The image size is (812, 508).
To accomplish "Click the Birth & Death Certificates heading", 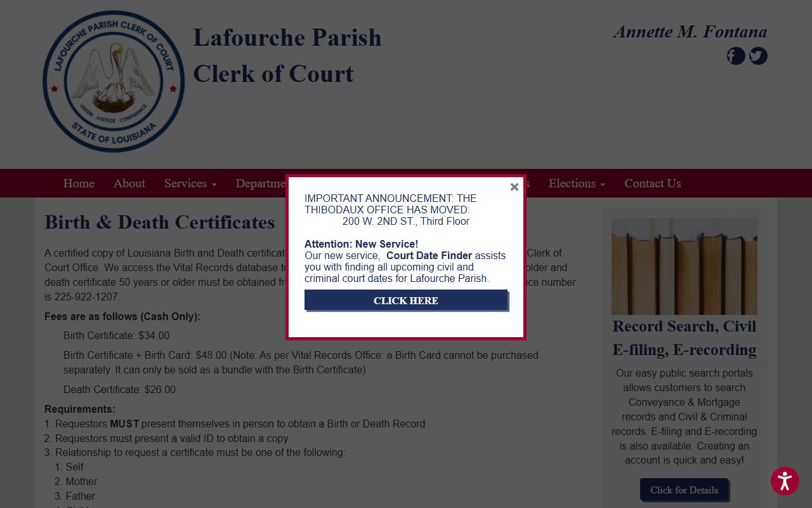I will (159, 222).
